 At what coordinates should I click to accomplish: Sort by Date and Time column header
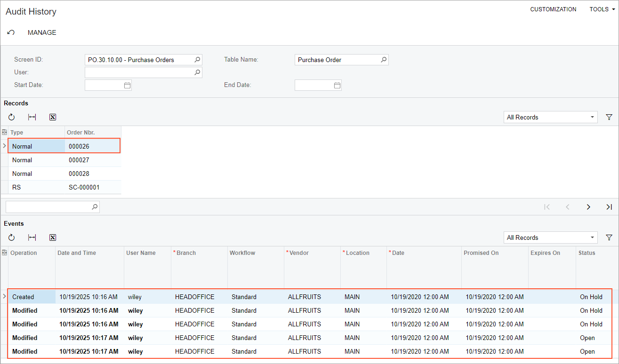point(77,253)
